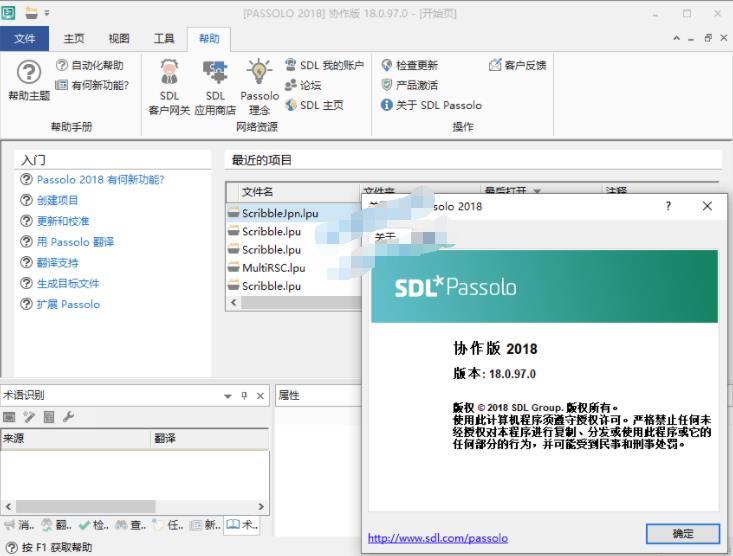Expand the quick access toolbar dropdown arrow
The width and height of the screenshot is (733, 556).
pyautogui.click(x=47, y=13)
